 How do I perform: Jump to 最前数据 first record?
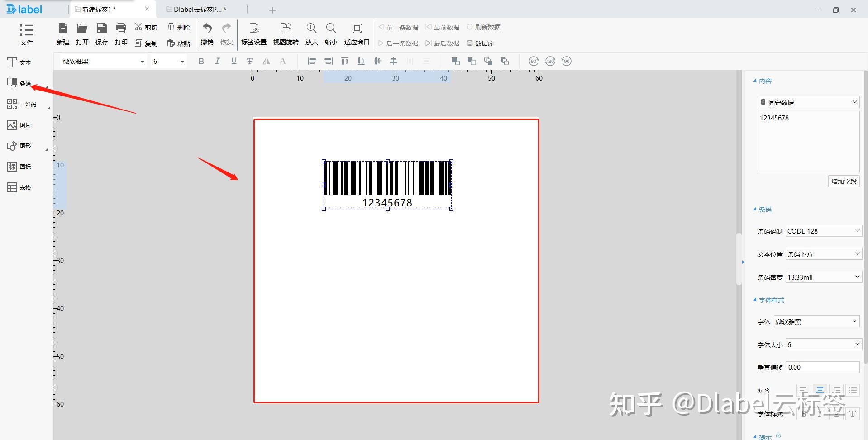point(442,27)
